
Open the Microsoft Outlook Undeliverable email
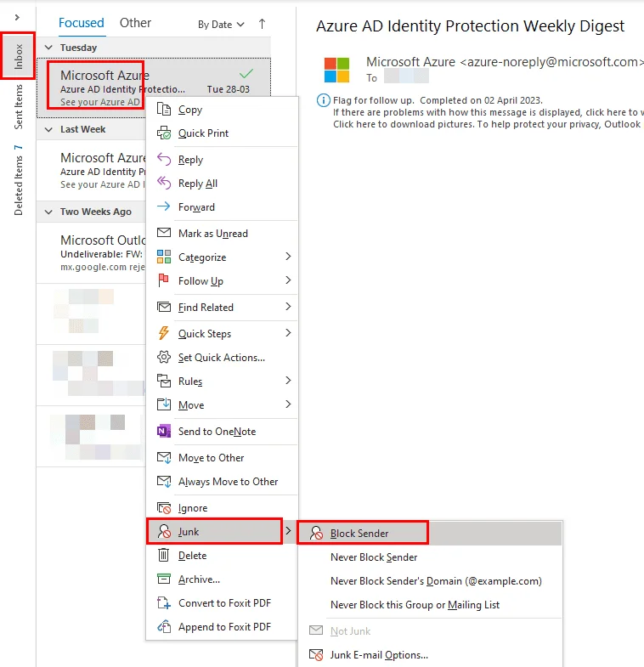coord(92,253)
